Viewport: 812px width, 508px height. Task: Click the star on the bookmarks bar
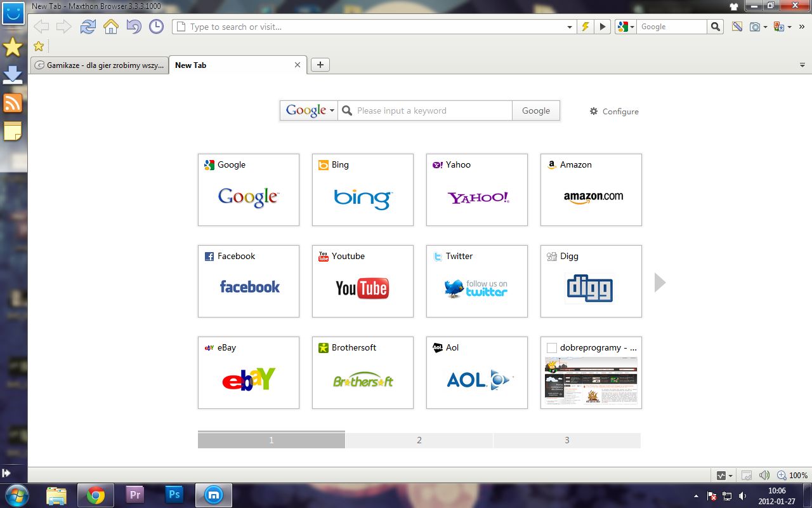pyautogui.click(x=38, y=46)
